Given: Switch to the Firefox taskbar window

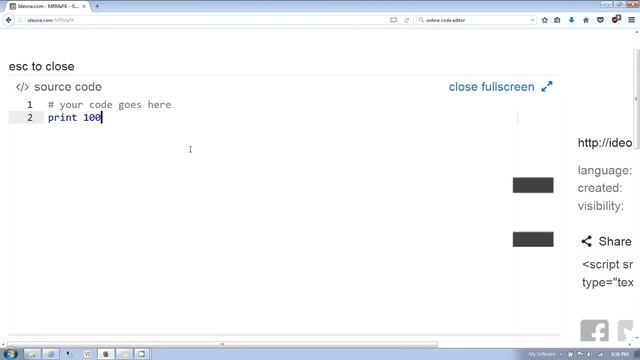Looking at the screenshot, I should point(106,354).
